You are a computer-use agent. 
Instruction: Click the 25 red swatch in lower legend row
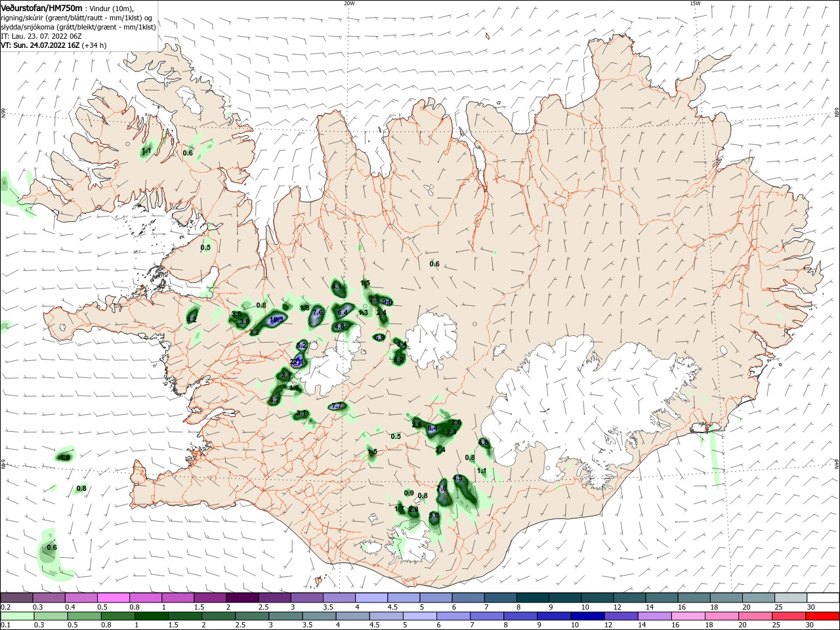click(x=788, y=616)
